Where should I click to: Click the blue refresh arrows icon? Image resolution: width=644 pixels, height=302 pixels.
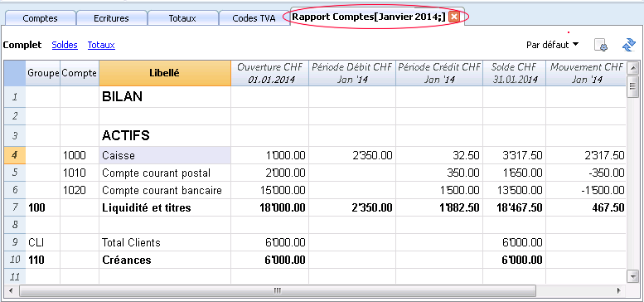click(x=629, y=45)
